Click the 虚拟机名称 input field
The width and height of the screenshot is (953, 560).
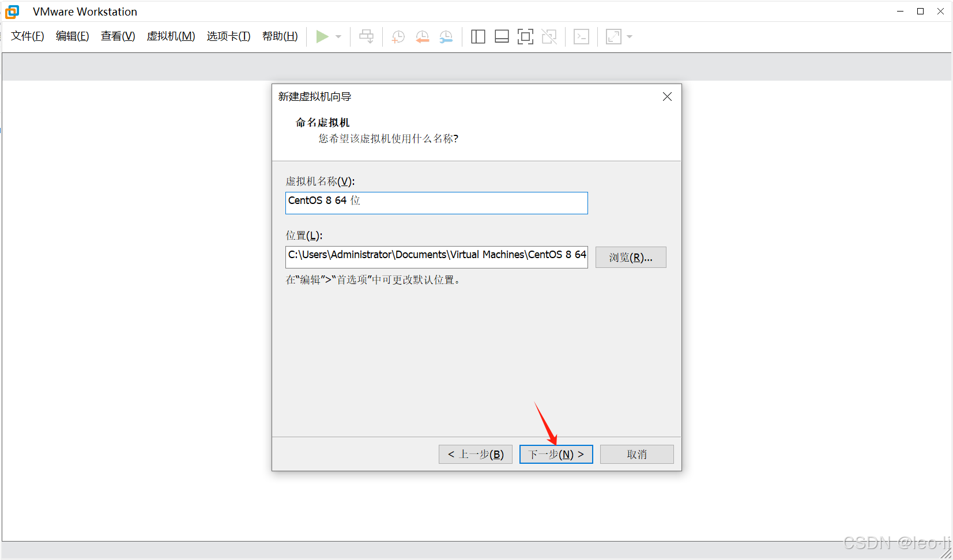pyautogui.click(x=436, y=203)
